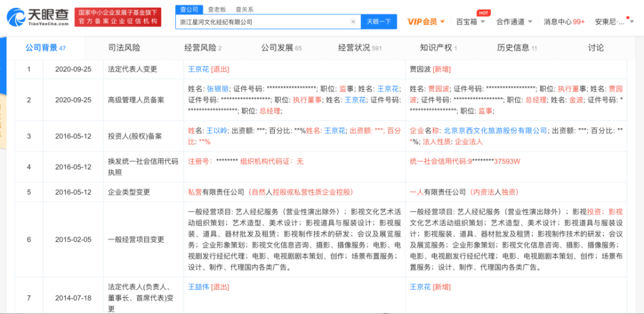Viewport: 644px width, 314px height.
Task: Click the 注册号 组织机构代码证 text
Action: click(x=245, y=162)
